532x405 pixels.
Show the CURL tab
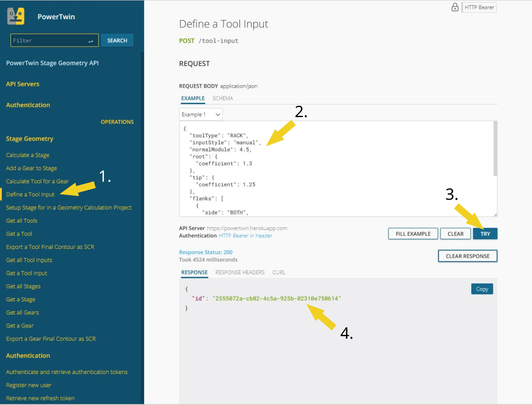[279, 272]
